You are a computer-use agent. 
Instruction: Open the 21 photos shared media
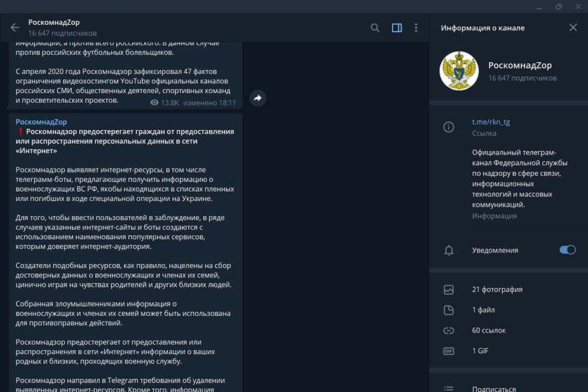coord(496,290)
